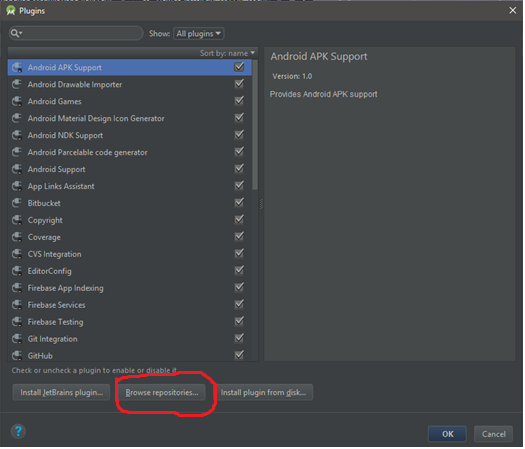
Task: Uncheck the Android Drawable Importer plugin
Action: (239, 84)
